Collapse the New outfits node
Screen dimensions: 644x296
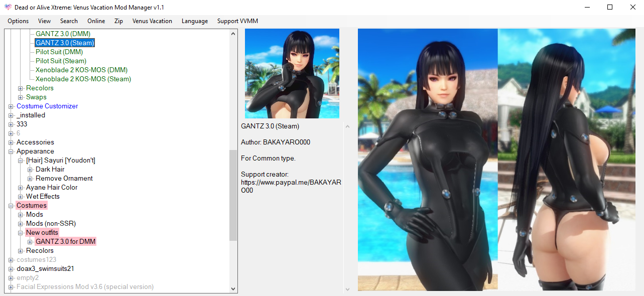click(x=21, y=233)
